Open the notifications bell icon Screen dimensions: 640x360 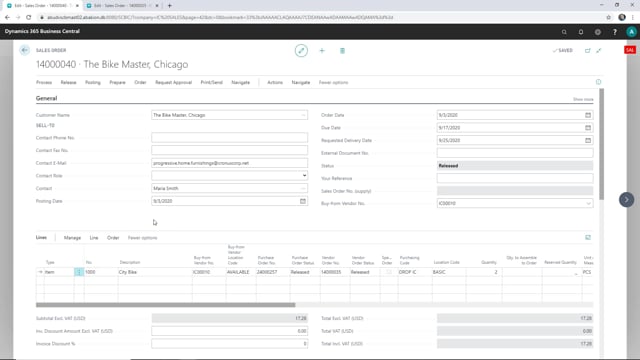click(581, 32)
